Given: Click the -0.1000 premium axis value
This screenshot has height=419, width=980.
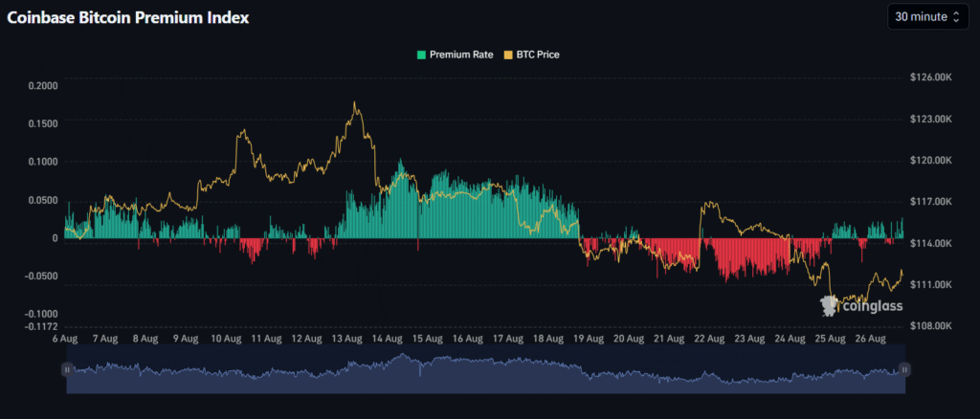Looking at the screenshot, I should point(41,314).
